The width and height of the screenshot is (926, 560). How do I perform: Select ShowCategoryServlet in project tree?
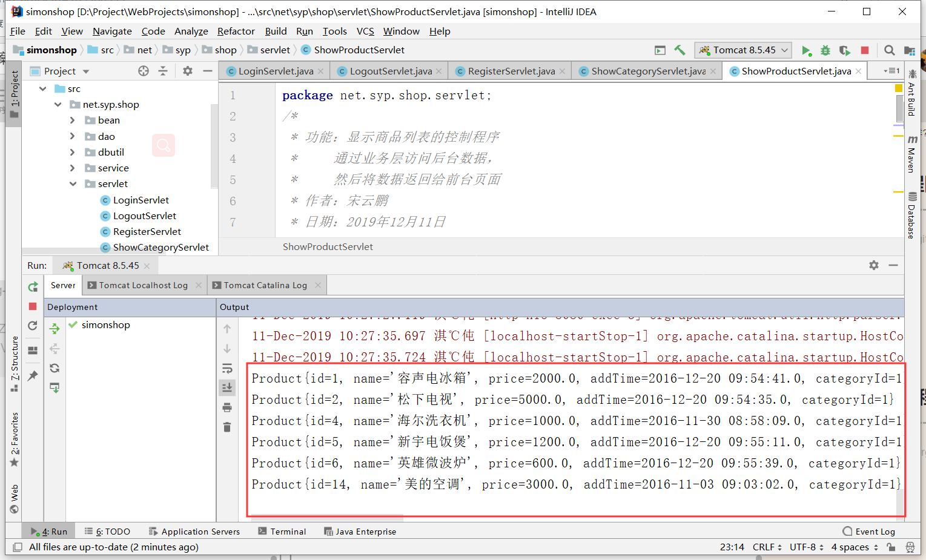click(x=160, y=248)
